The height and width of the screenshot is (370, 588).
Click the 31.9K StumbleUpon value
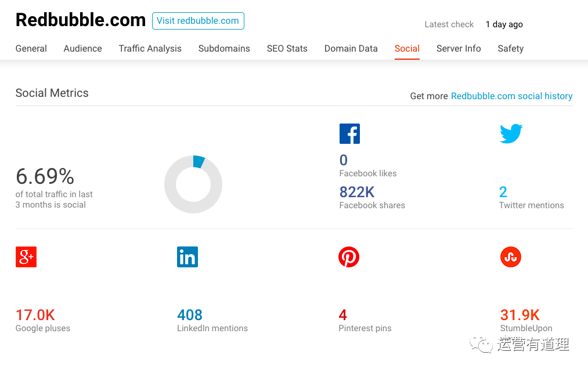click(520, 315)
